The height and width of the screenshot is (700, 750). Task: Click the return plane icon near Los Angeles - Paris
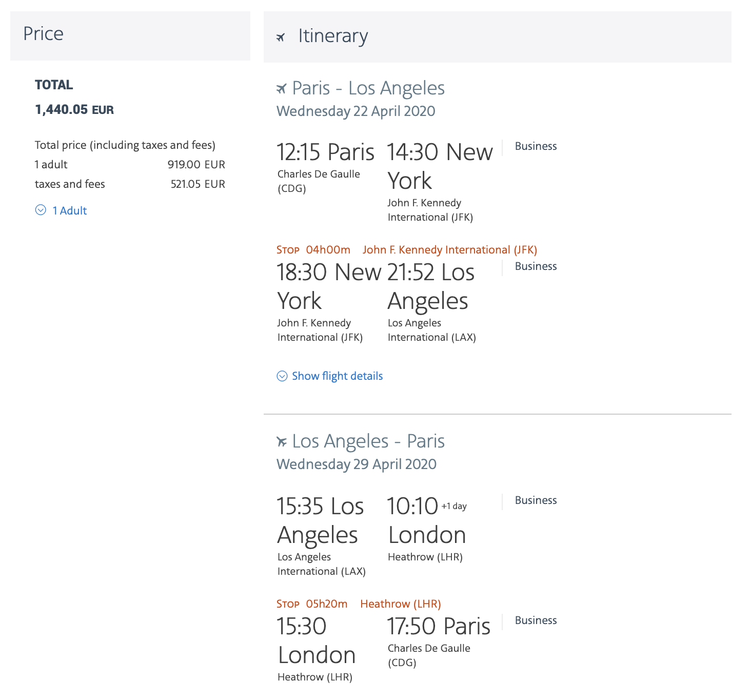click(x=282, y=441)
